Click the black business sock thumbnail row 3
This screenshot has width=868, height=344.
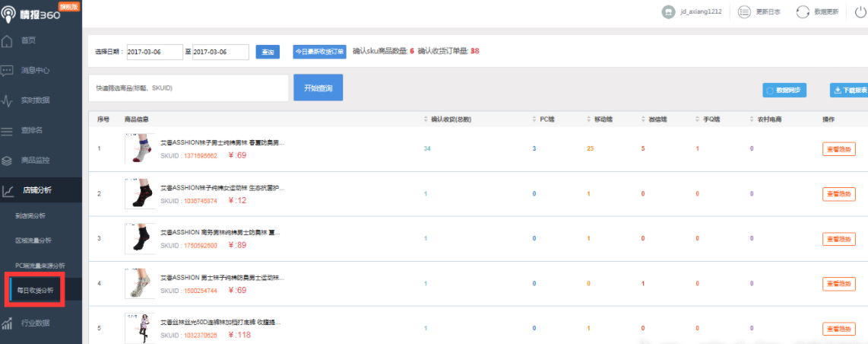pos(140,238)
